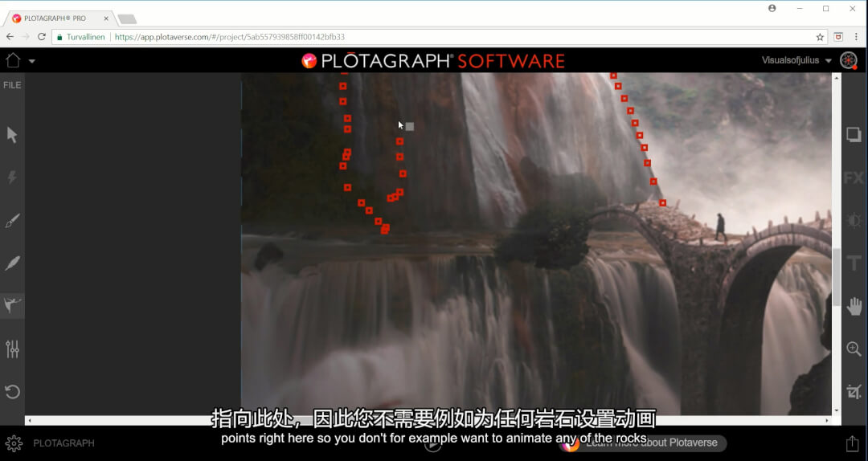
Task: Select the dancer animation points tool
Action: coord(11,305)
